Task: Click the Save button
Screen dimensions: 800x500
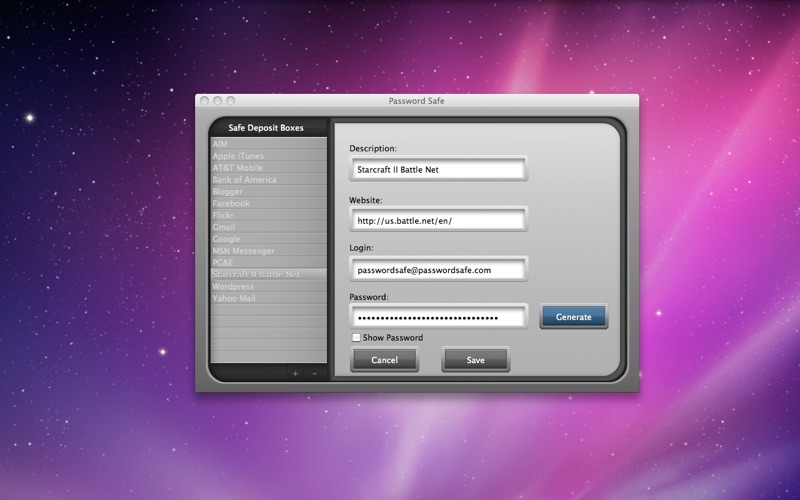Action: point(475,360)
